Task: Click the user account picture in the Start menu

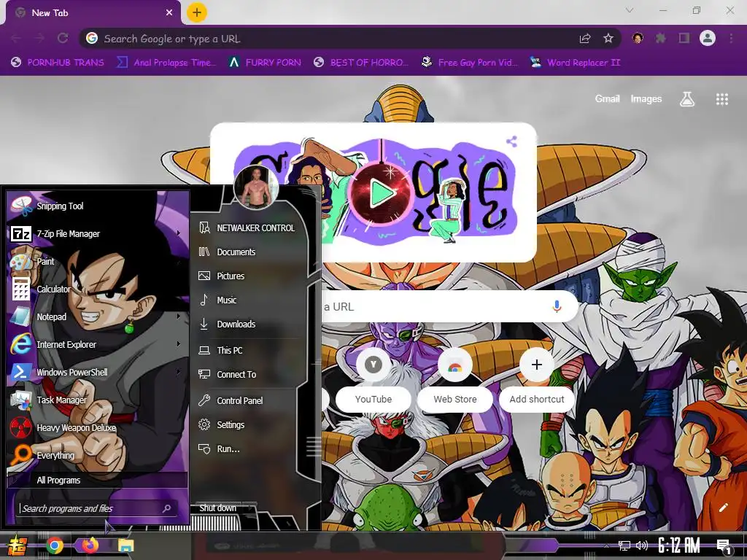Action: 256,187
